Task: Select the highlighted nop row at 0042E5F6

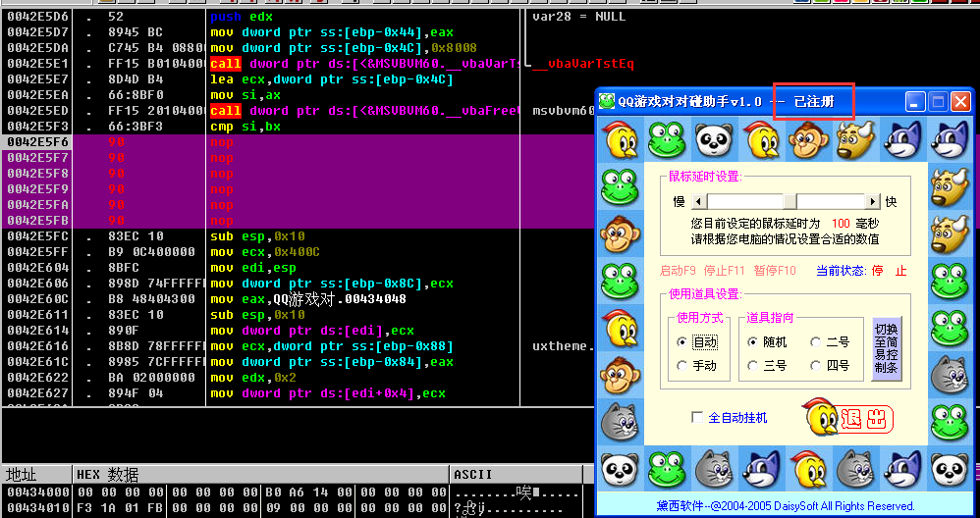Action: pos(261,142)
